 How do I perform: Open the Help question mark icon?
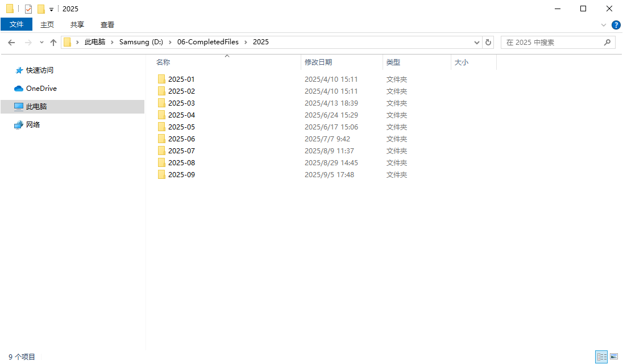pos(616,25)
